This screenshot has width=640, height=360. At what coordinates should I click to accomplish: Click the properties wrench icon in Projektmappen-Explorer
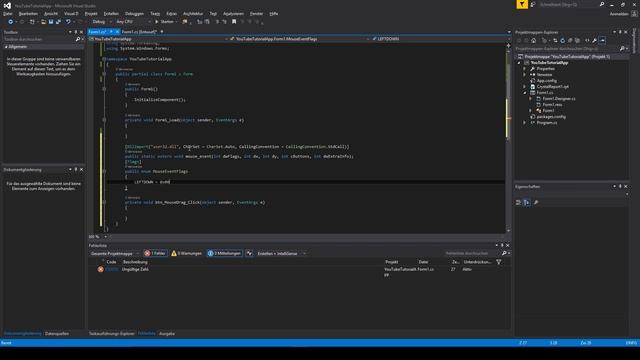(595, 40)
